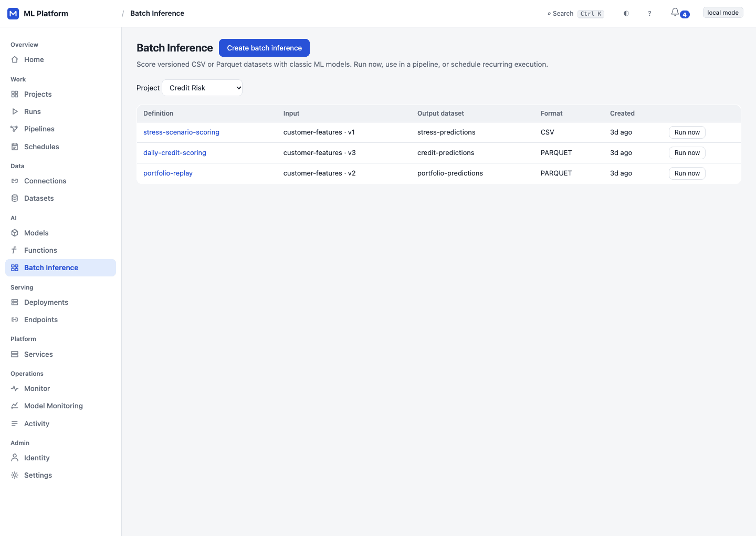Open the Models page label
This screenshot has width=756, height=536.
click(x=36, y=233)
